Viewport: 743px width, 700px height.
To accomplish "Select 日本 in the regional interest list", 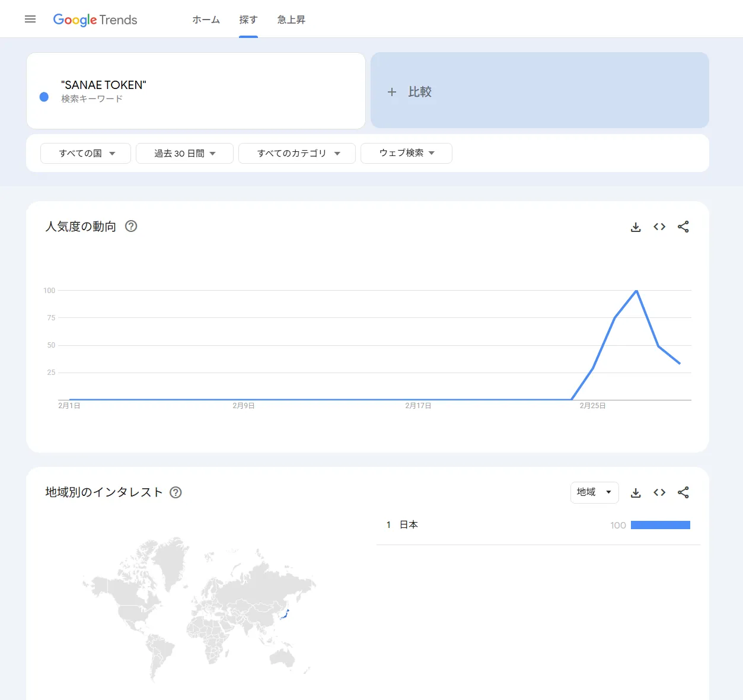I will 410,524.
